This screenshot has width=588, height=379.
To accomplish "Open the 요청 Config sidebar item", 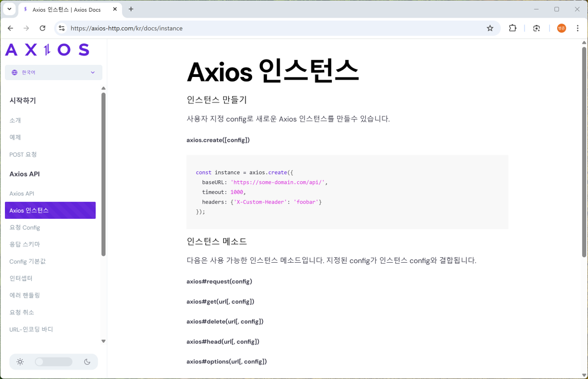I will coord(24,227).
